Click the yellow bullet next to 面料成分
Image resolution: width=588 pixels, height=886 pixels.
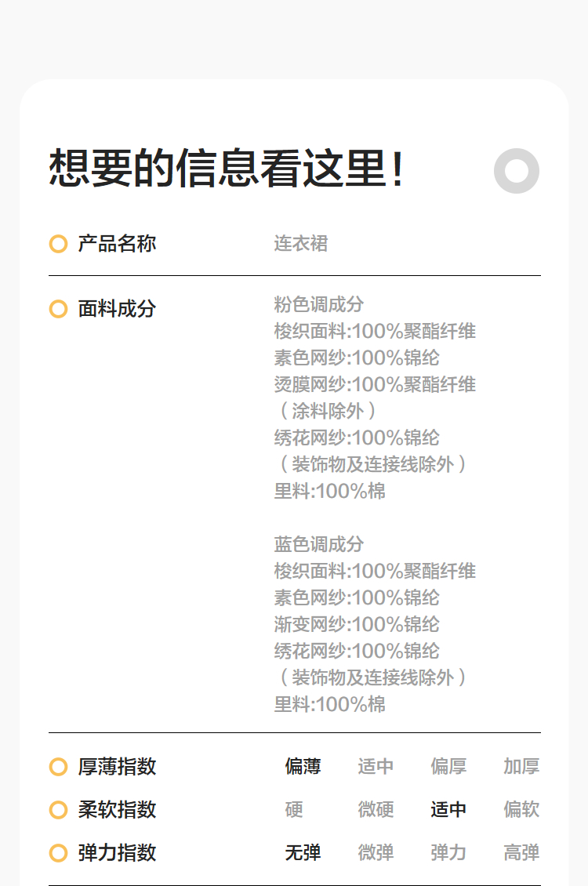(x=58, y=309)
